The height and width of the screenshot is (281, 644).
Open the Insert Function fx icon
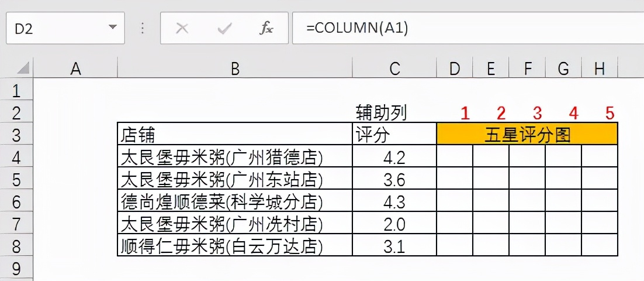[x=266, y=28]
